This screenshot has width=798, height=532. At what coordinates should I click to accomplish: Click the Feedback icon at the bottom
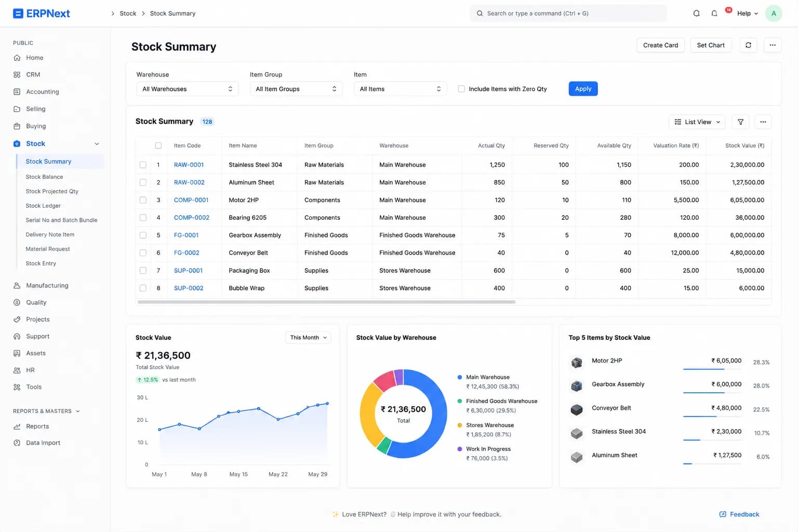[x=723, y=514]
